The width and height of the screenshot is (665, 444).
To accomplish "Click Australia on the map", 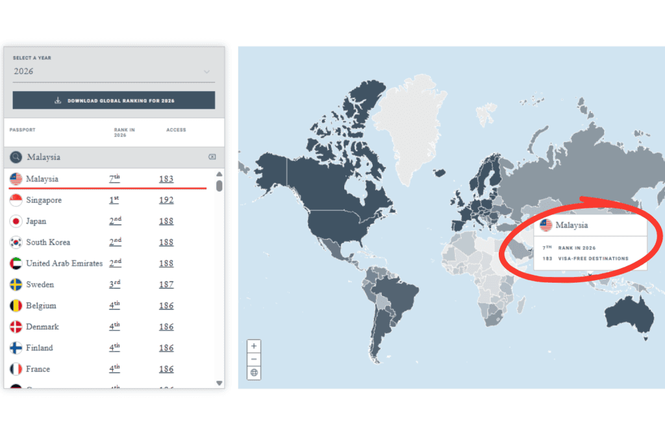I will tap(628, 316).
